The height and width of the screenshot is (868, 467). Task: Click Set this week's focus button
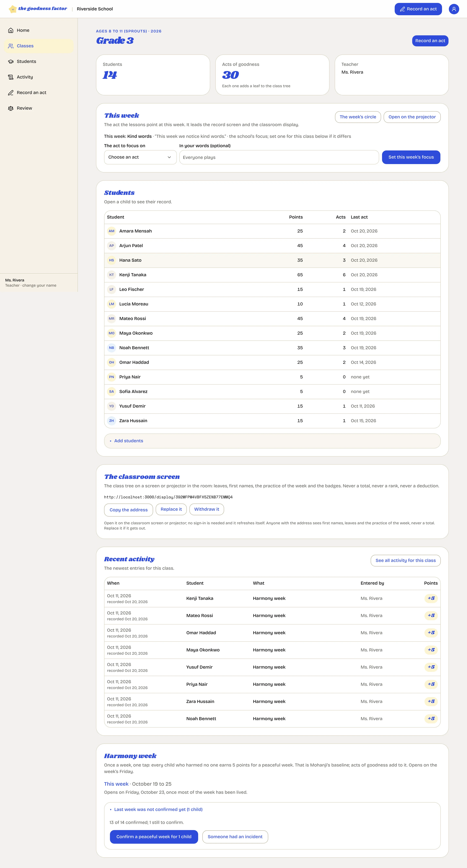pyautogui.click(x=411, y=157)
